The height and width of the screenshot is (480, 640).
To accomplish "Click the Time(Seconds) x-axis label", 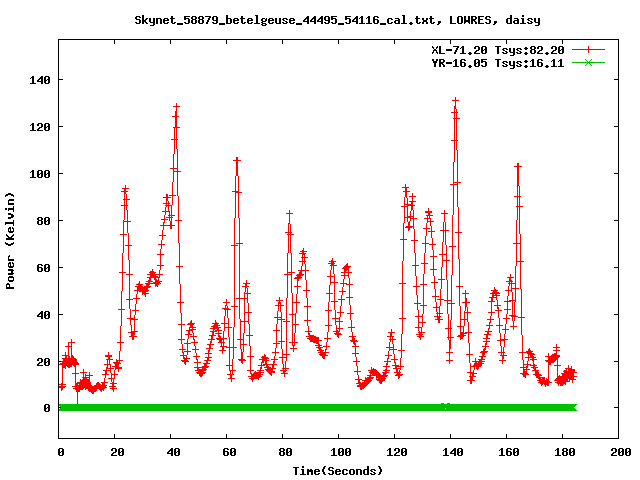I will (338, 471).
